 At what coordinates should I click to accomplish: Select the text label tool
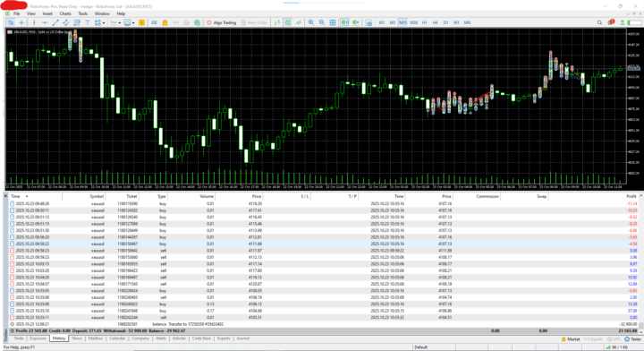88,22
